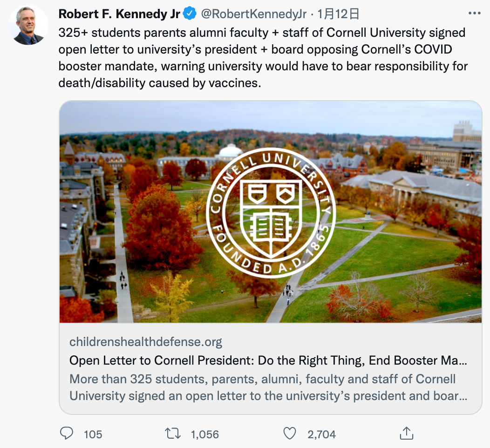This screenshot has width=490, height=448.
Task: Open Robert F. Kennedy Jr's profile avatar
Action: click(28, 26)
